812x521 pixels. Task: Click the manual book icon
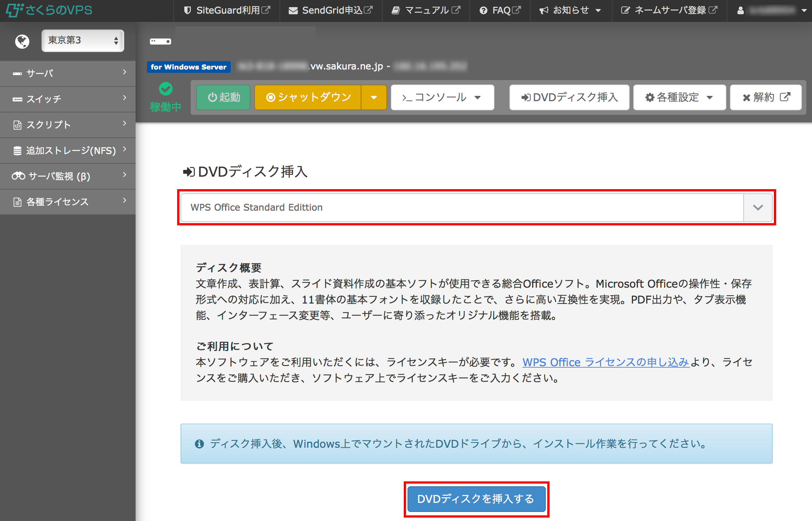click(x=396, y=11)
